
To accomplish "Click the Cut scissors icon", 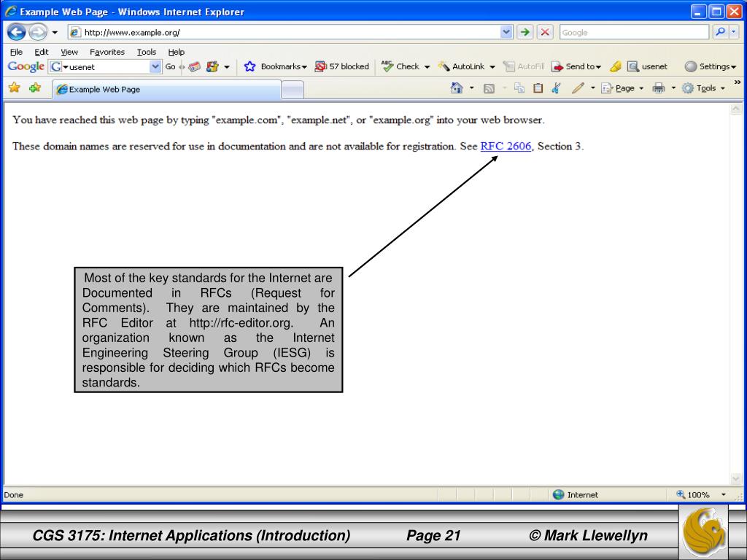I will (x=556, y=88).
